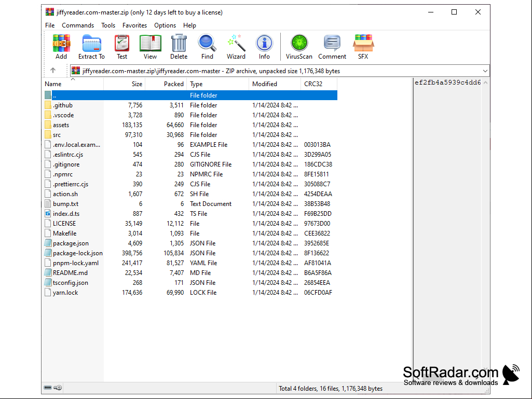The width and height of the screenshot is (532, 399).
Task: Click the comment pane scroll up arrow
Action: point(485,83)
